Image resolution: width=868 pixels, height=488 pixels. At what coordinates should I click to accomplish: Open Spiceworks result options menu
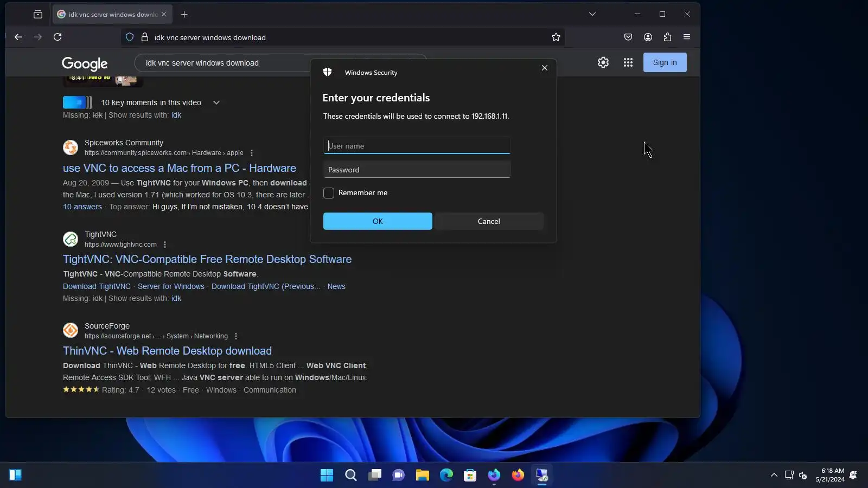point(252,153)
